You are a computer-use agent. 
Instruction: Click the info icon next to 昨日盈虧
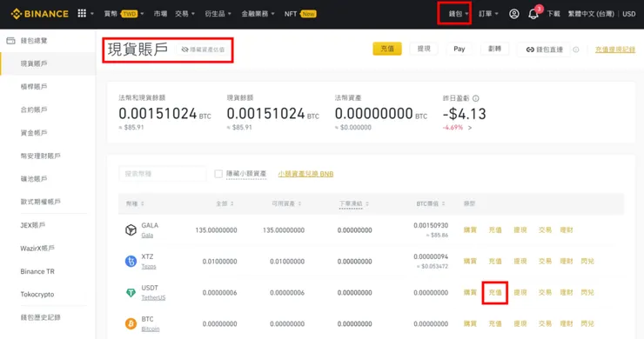(x=476, y=98)
